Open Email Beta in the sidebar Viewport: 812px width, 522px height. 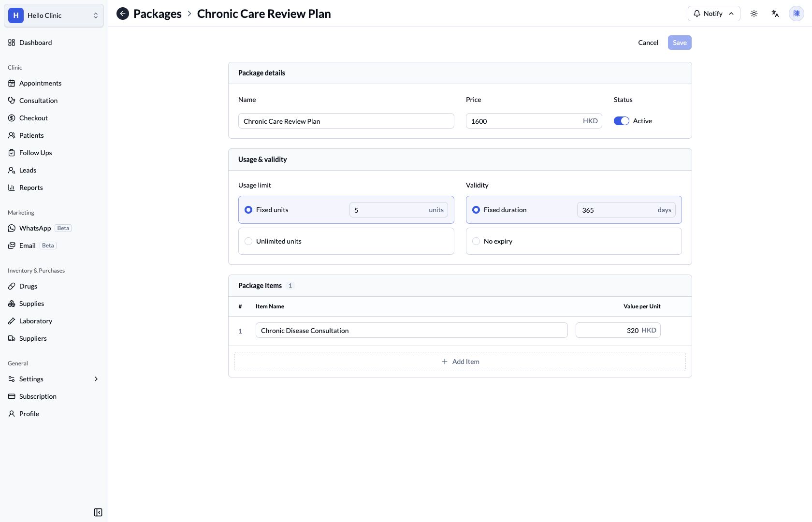[54, 246]
